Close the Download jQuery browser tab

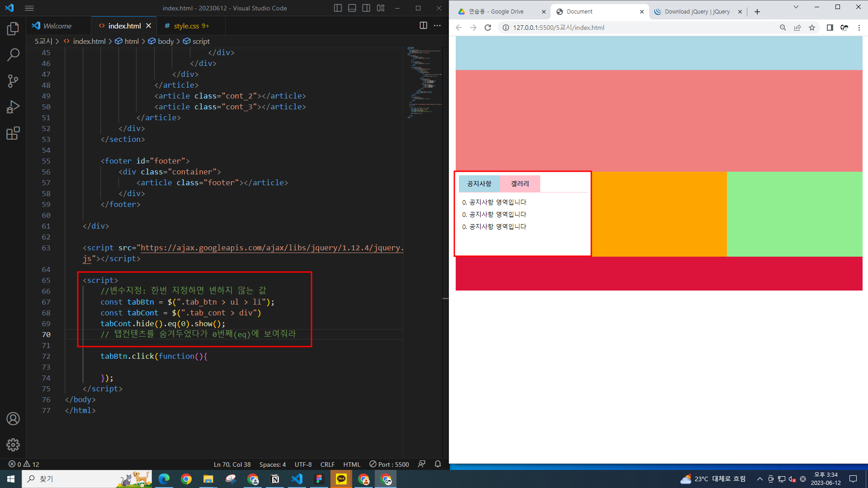pos(740,12)
